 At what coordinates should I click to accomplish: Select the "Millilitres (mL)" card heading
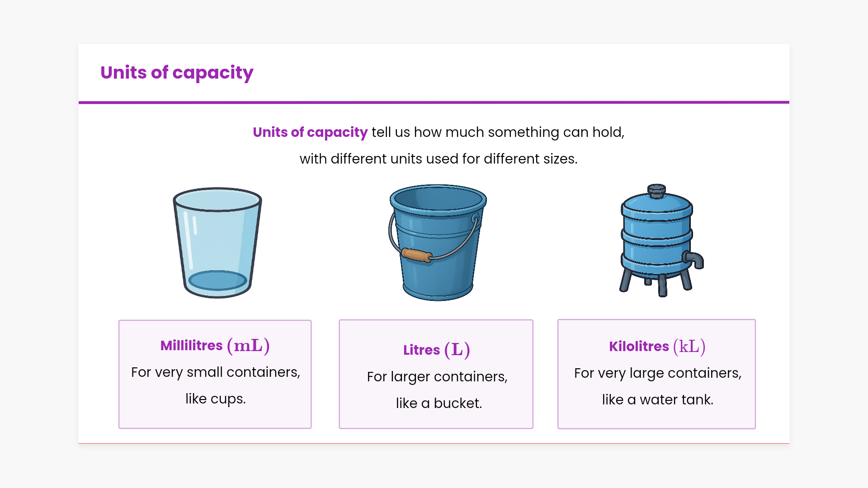pos(215,346)
